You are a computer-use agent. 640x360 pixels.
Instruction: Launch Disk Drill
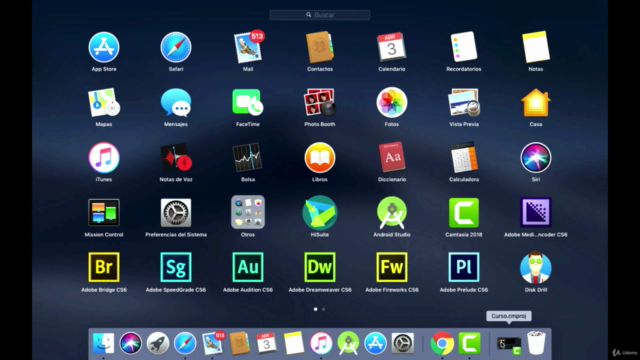(536, 268)
